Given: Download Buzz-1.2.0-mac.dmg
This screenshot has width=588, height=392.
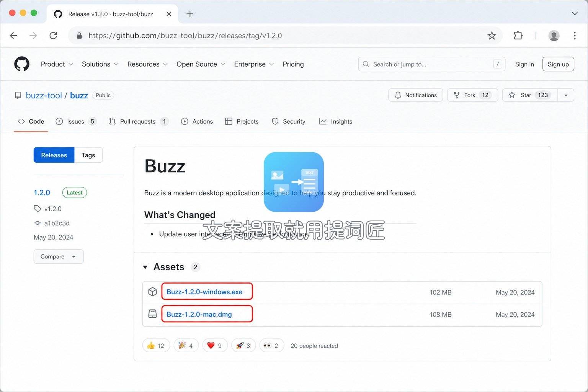Looking at the screenshot, I should [199, 314].
